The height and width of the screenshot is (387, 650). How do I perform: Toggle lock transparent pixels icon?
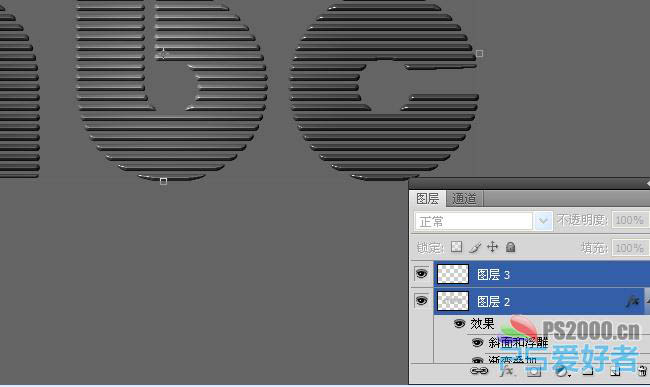point(456,247)
